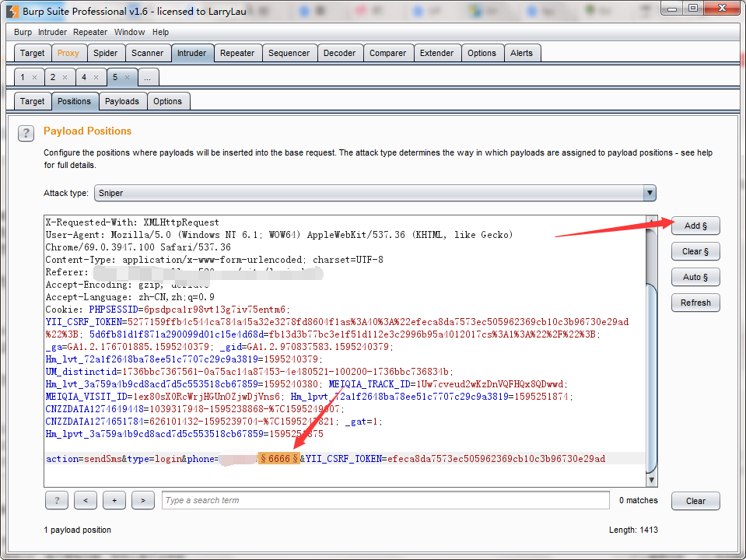Switch to the Sequencer tab

tap(289, 53)
